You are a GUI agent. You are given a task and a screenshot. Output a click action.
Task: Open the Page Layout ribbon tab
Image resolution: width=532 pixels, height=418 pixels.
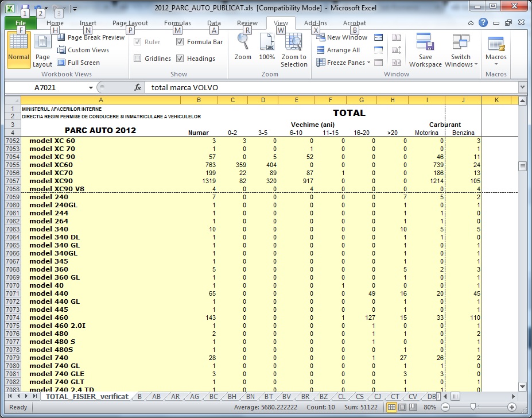[x=130, y=23]
